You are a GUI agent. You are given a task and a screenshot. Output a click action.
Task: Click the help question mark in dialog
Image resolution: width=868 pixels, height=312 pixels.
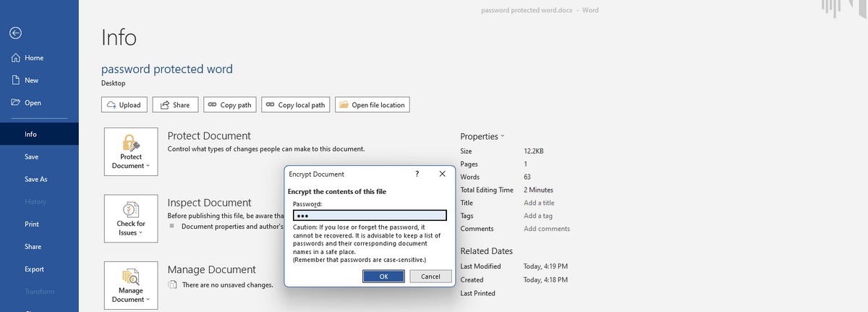tap(417, 174)
